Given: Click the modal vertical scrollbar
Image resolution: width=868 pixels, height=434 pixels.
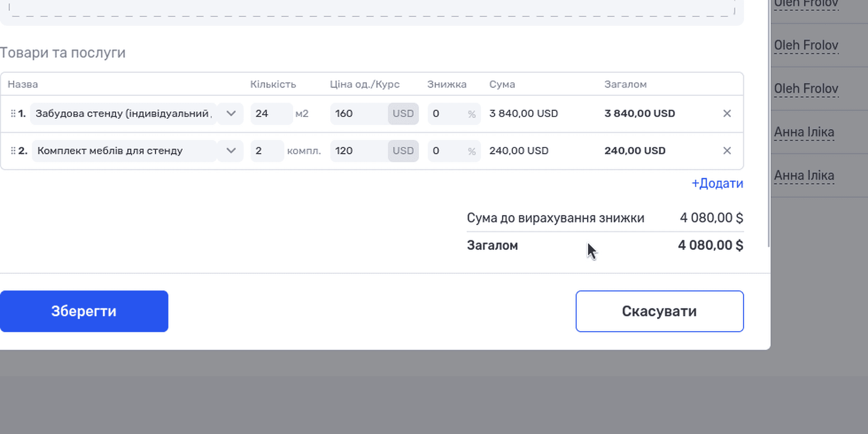Looking at the screenshot, I should coord(769,123).
